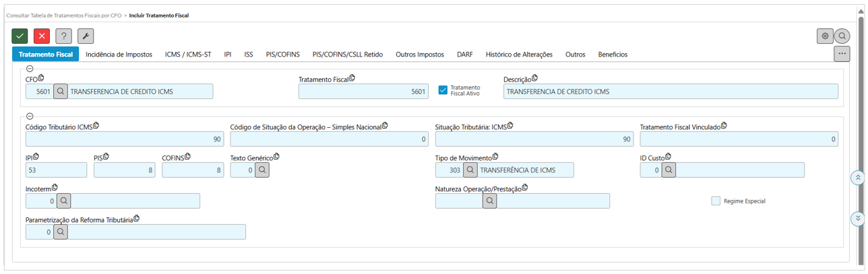The width and height of the screenshot is (868, 274).
Task: Click the Descrição text input field
Action: pos(671,92)
